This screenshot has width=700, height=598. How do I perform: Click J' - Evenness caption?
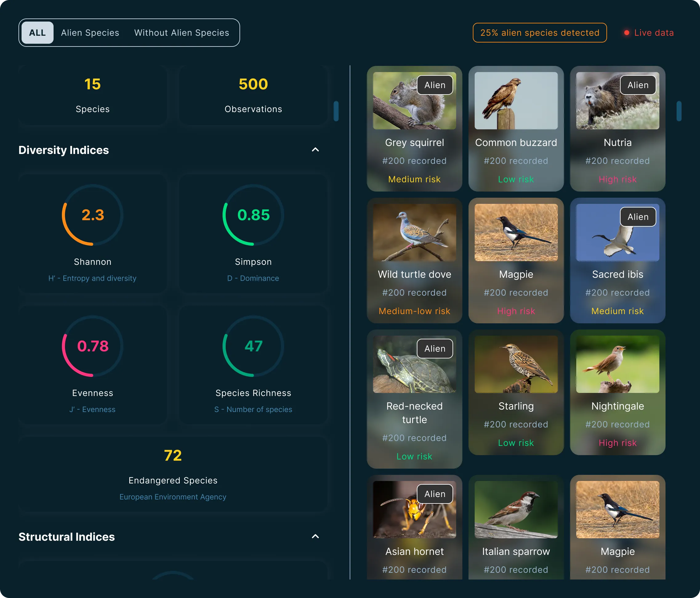click(x=93, y=409)
